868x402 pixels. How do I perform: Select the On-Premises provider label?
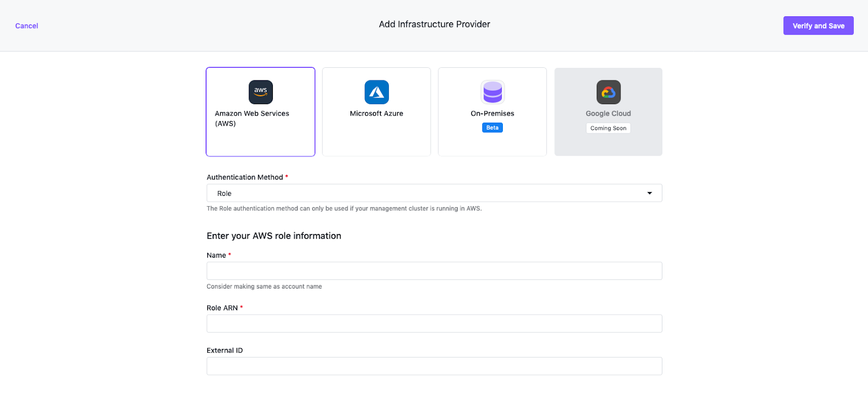[x=493, y=113]
